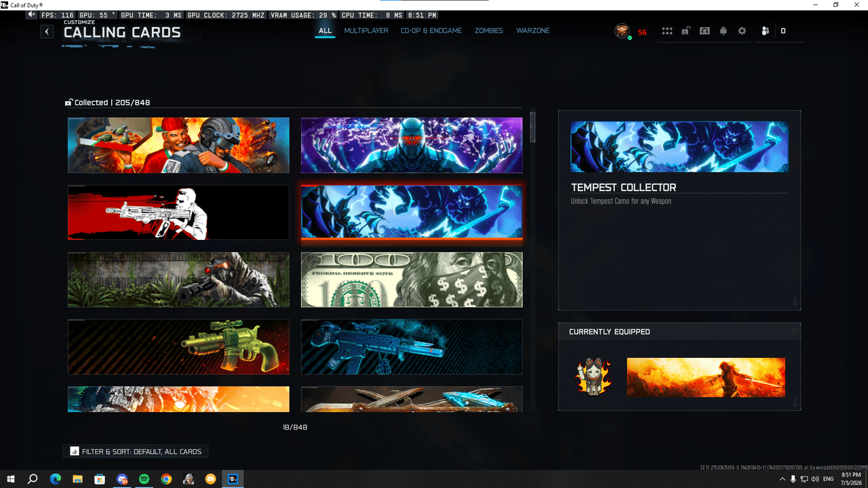Viewport: 868px width, 488px height.
Task: Select the hundred dollar bill bandana card
Action: 412,279
